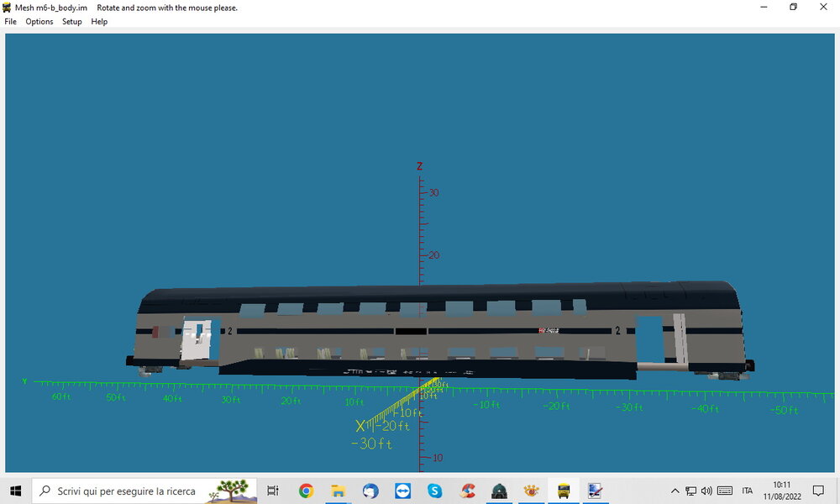Open Skype from the taskbar

click(434, 491)
